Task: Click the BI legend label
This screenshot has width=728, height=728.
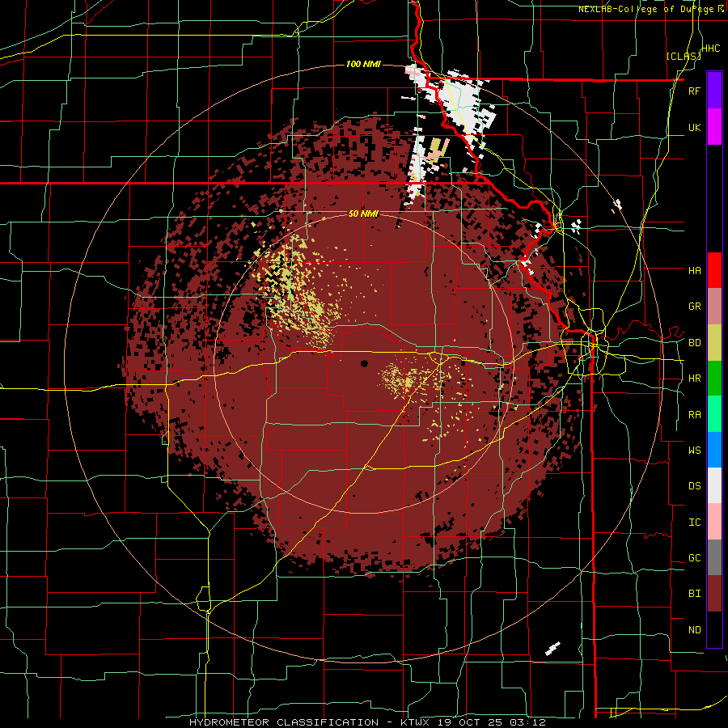Action: pyautogui.click(x=694, y=594)
